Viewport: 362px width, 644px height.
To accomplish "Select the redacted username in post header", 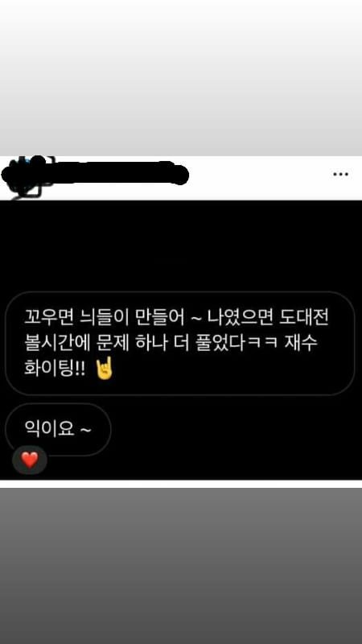I will (x=119, y=173).
